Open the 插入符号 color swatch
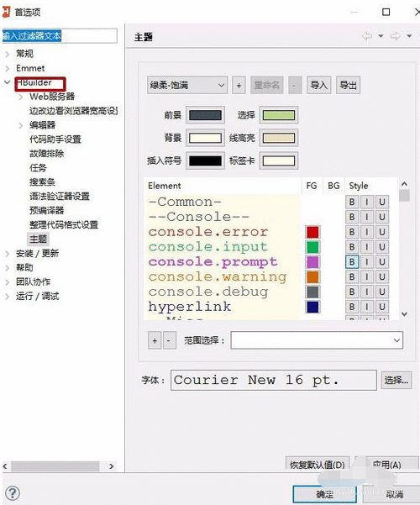This screenshot has width=420, height=505. pyautogui.click(x=205, y=160)
